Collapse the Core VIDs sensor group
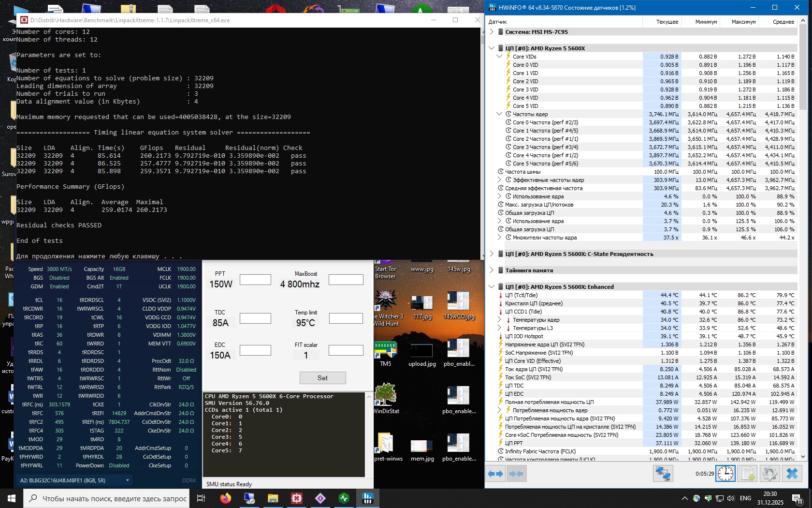812x508 pixels. (x=499, y=57)
